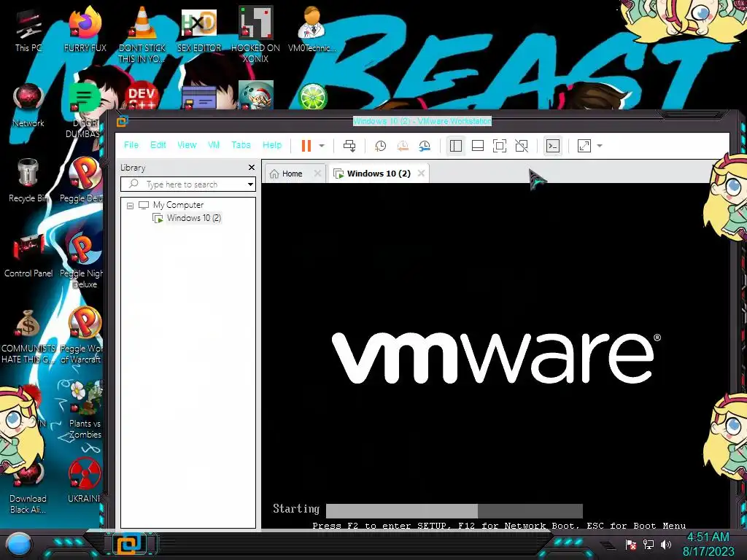Toggle the library sidebar view icon
Screen dimensions: 747x560
[456, 146]
